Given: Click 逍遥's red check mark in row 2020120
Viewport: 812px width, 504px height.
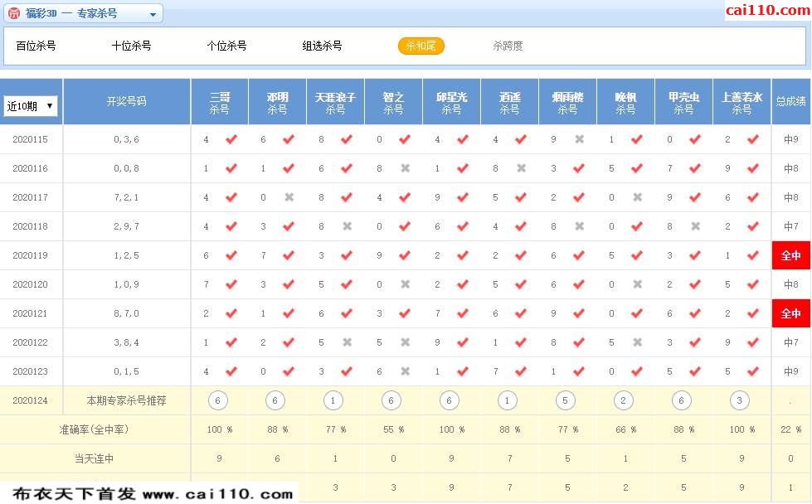Looking at the screenshot, I should [x=521, y=284].
